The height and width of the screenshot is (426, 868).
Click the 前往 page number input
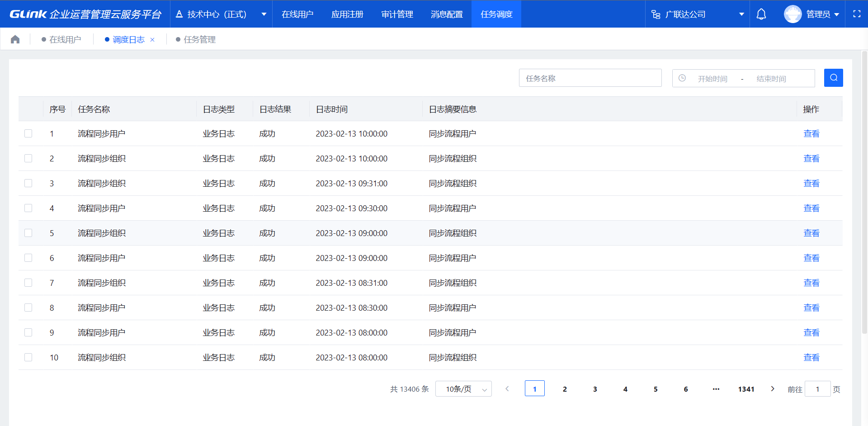817,389
